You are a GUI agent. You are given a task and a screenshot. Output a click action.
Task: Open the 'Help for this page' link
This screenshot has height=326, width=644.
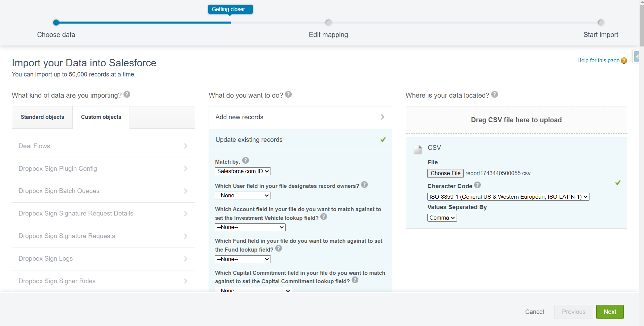(598, 61)
